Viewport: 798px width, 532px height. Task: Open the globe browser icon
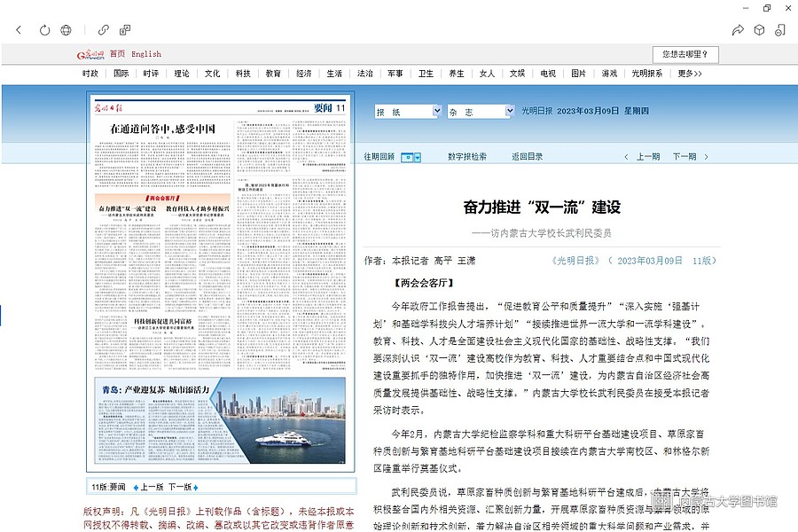click(x=66, y=30)
